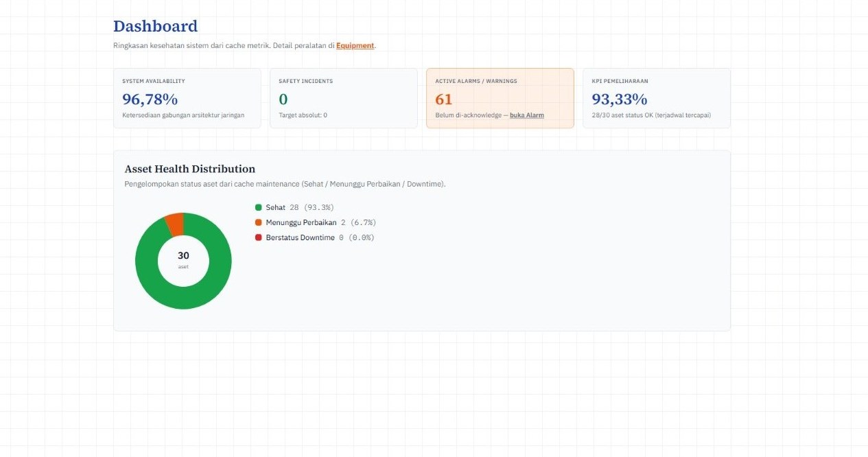Click the red Berstatus Downtime legend dot
The width and height of the screenshot is (868, 457).
[259, 237]
